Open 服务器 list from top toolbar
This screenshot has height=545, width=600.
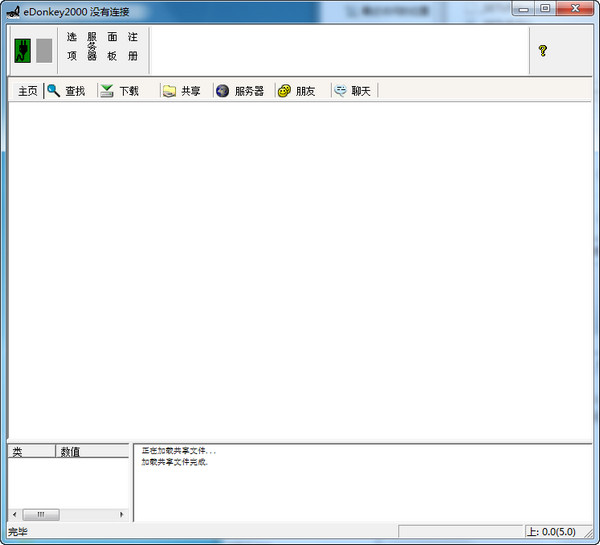pos(92,46)
